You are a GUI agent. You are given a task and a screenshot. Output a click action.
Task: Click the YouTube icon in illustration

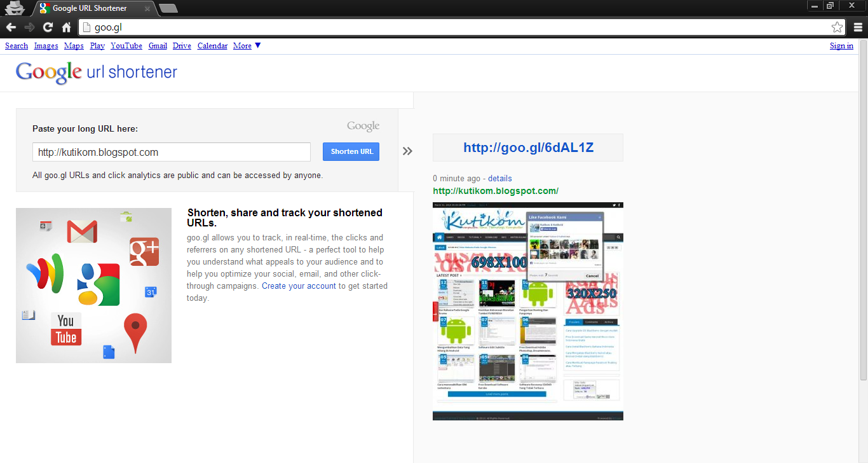pyautogui.click(x=66, y=329)
